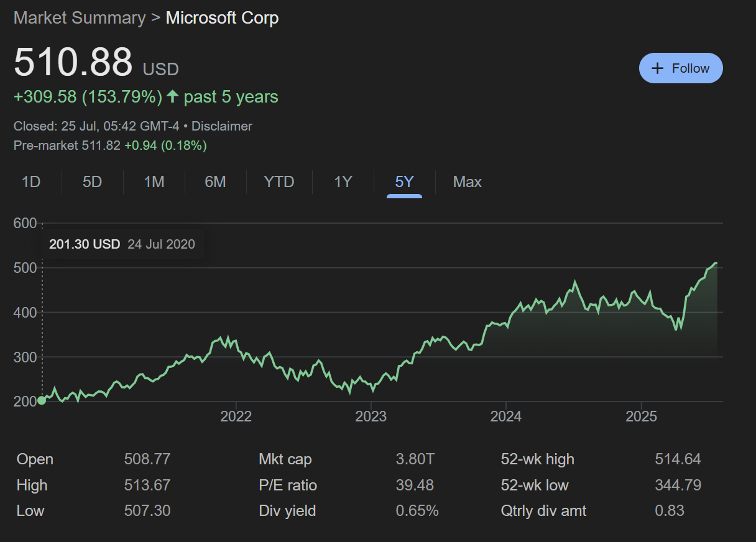The width and height of the screenshot is (756, 542).
Task: Click the green start-point dot on the chart
Action: click(42, 400)
